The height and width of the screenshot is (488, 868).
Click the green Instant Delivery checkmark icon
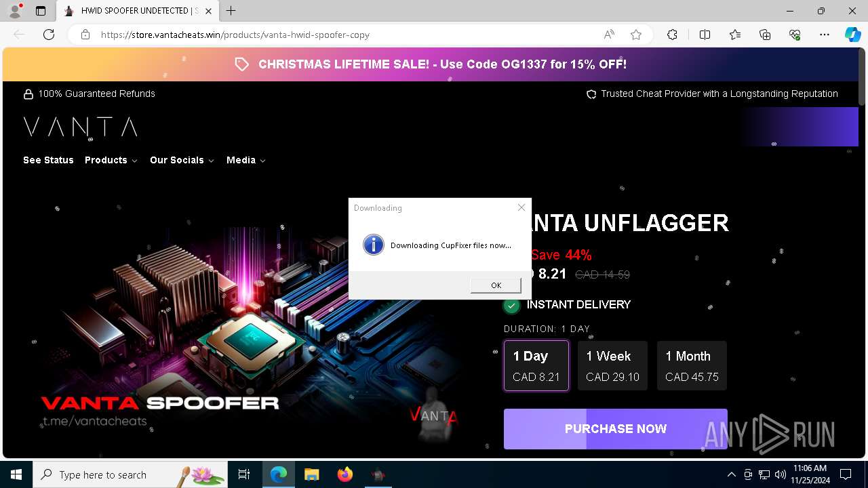[511, 306]
